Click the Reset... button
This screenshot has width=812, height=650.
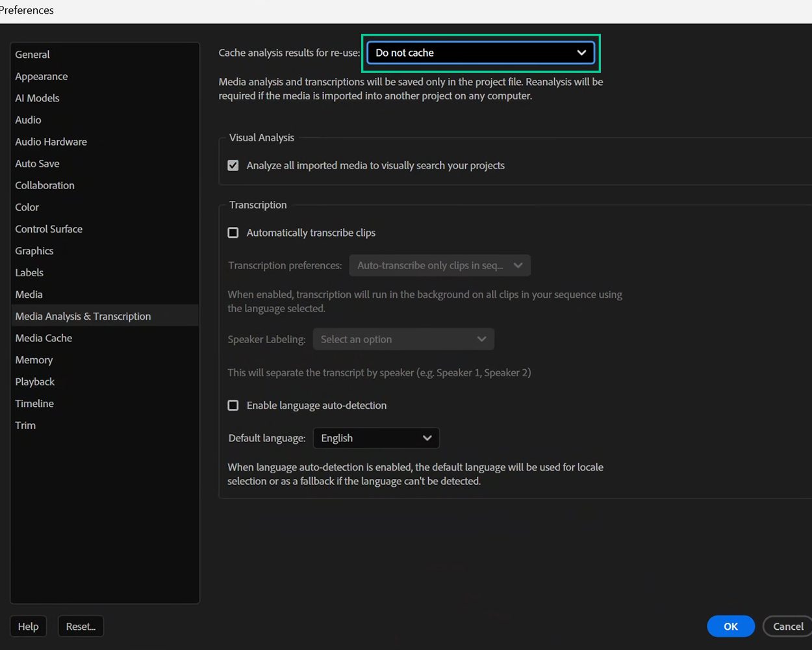81,627
